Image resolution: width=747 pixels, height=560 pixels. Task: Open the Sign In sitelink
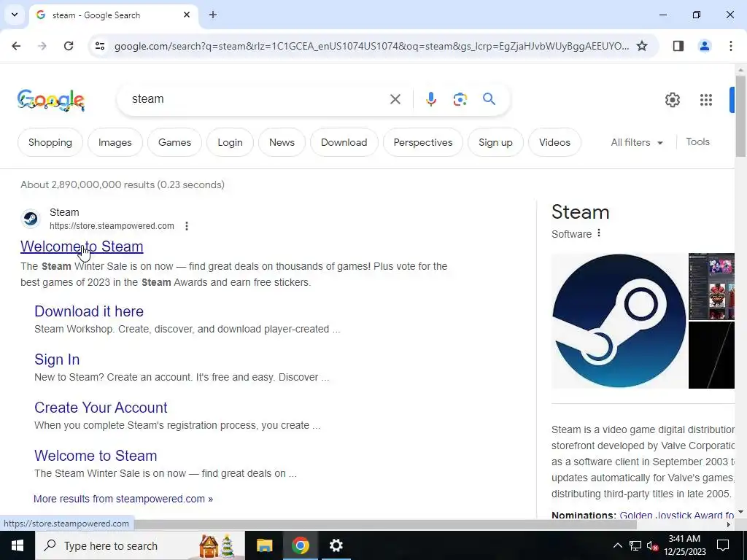pyautogui.click(x=57, y=359)
